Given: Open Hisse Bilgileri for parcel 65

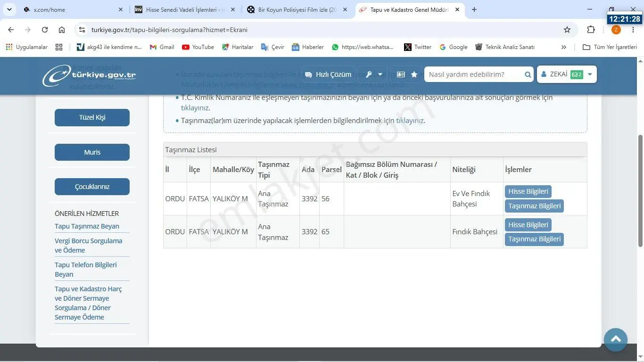Looking at the screenshot, I should click(x=528, y=225).
